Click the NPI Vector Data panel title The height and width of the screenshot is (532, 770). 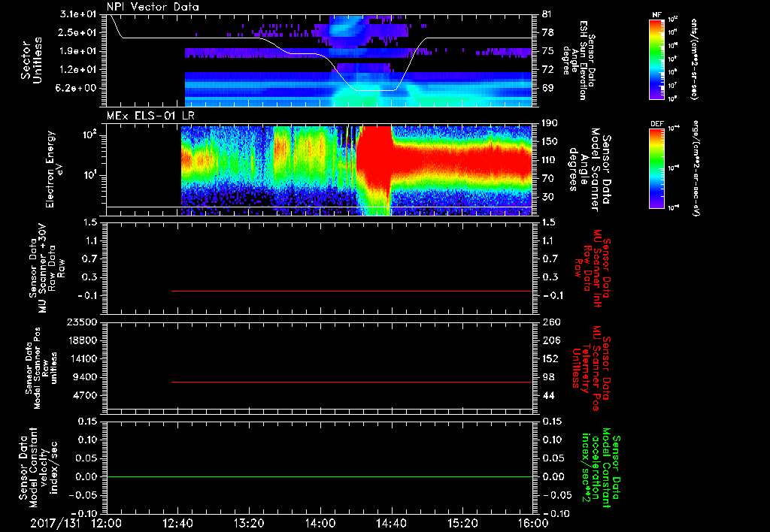153,7
